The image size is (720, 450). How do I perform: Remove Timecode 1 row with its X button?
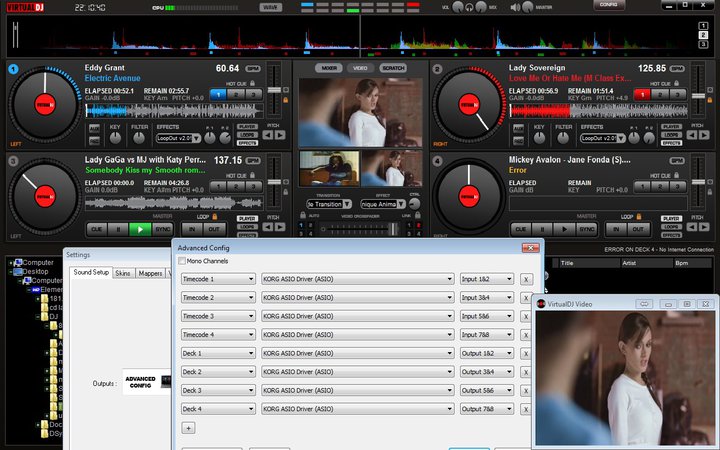click(x=526, y=279)
